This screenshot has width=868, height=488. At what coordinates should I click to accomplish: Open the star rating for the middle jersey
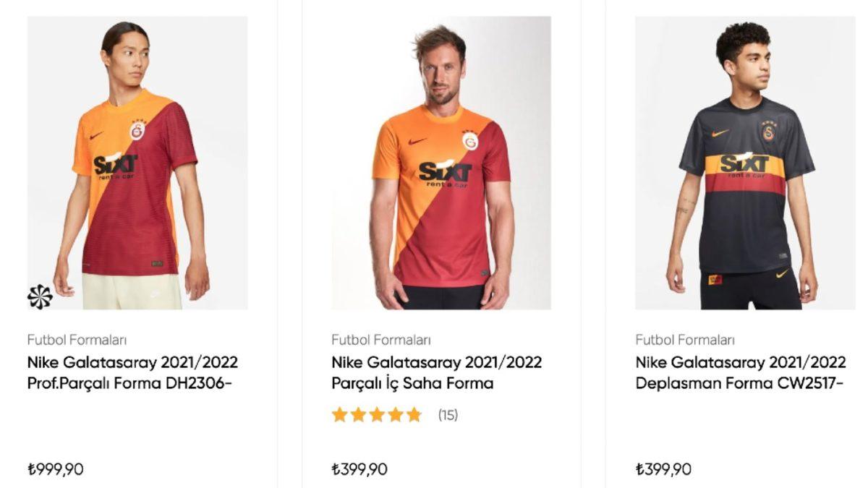pyautogui.click(x=378, y=415)
